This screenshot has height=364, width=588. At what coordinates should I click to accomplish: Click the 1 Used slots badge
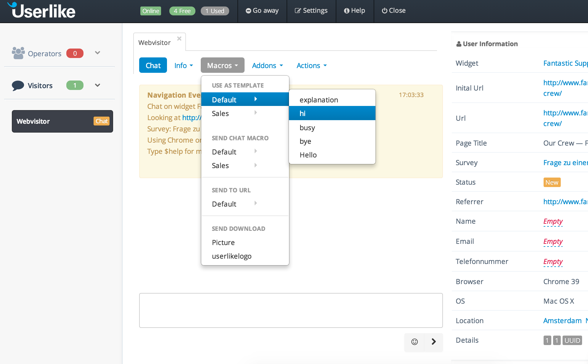[x=215, y=11]
